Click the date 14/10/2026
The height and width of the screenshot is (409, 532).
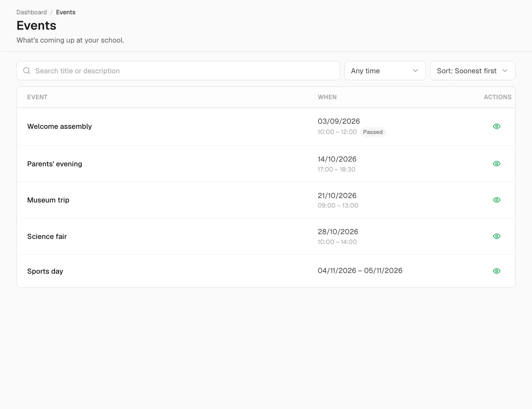tap(337, 159)
